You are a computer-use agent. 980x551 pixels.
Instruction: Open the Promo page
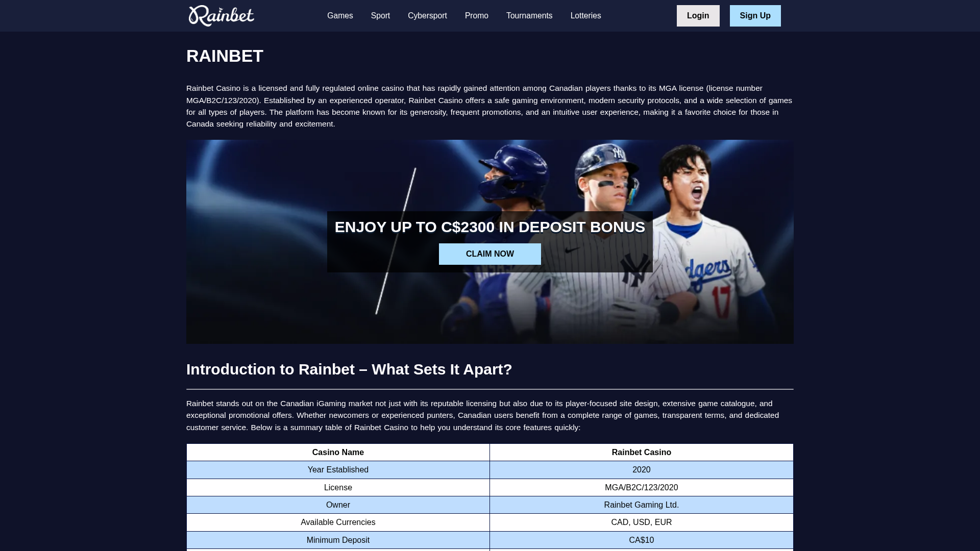click(x=477, y=16)
